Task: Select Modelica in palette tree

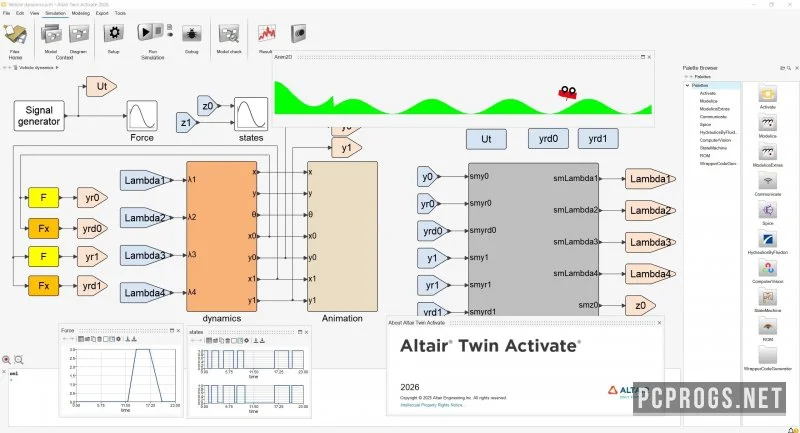Action: [x=708, y=101]
